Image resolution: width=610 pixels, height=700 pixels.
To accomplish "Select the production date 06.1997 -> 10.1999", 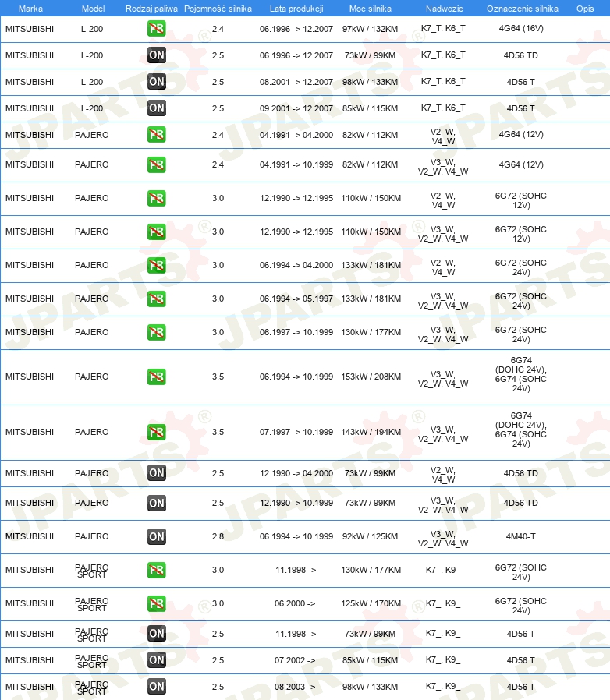I will [296, 332].
